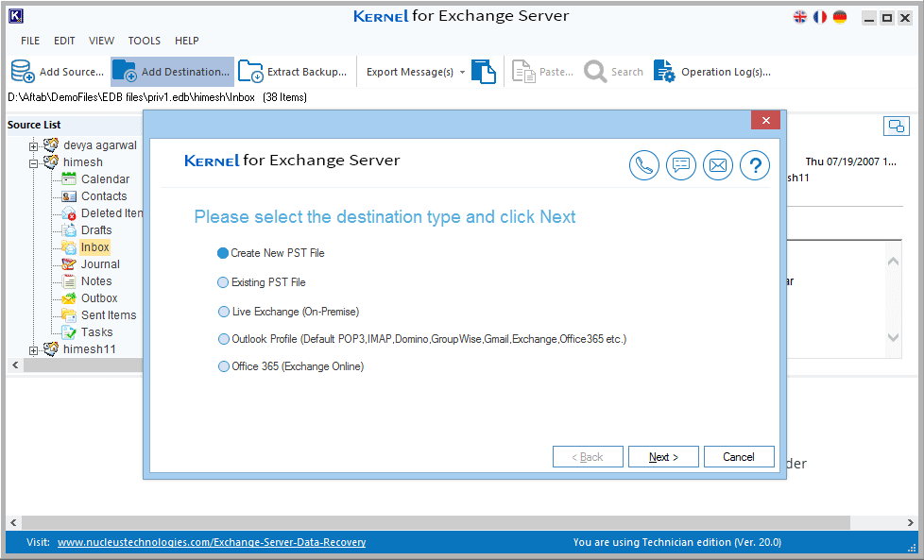Image resolution: width=924 pixels, height=560 pixels.
Task: Click the disabled Back button
Action: coord(588,457)
